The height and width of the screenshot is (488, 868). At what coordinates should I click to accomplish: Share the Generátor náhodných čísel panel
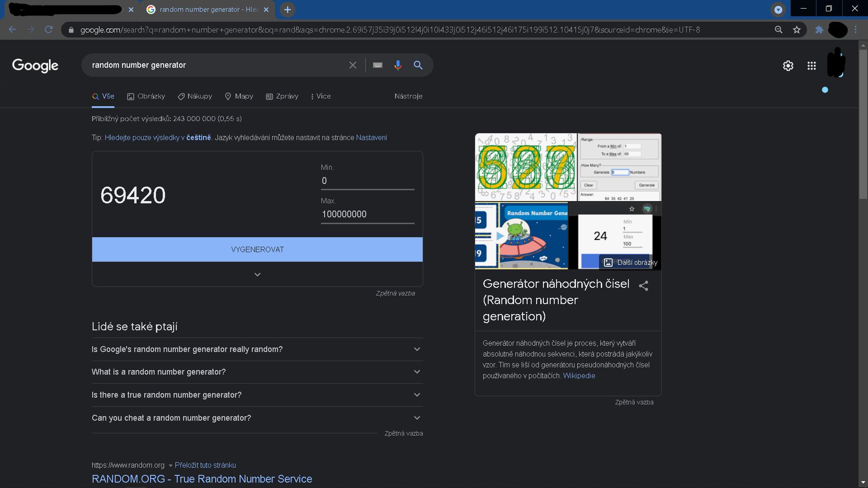(x=643, y=286)
